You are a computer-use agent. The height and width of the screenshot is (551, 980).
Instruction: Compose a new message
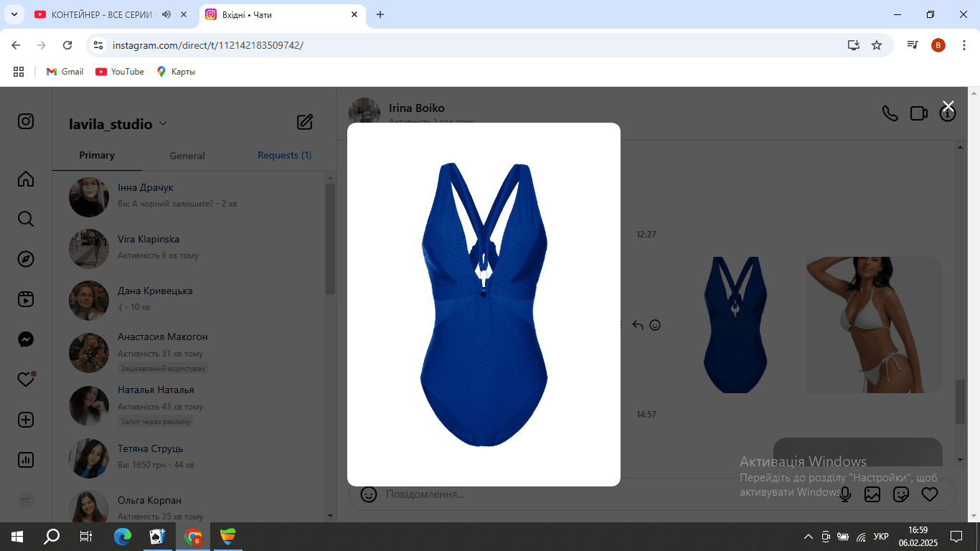coord(305,122)
